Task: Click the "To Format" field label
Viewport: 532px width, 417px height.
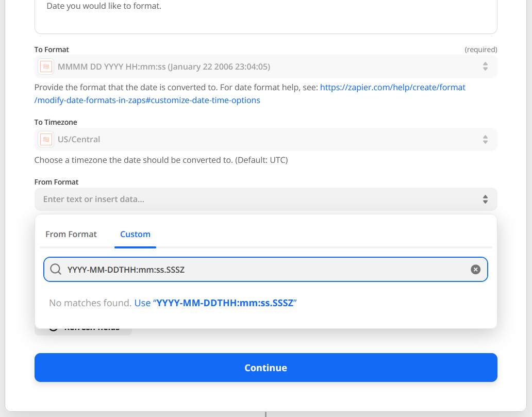Action: pyautogui.click(x=52, y=49)
